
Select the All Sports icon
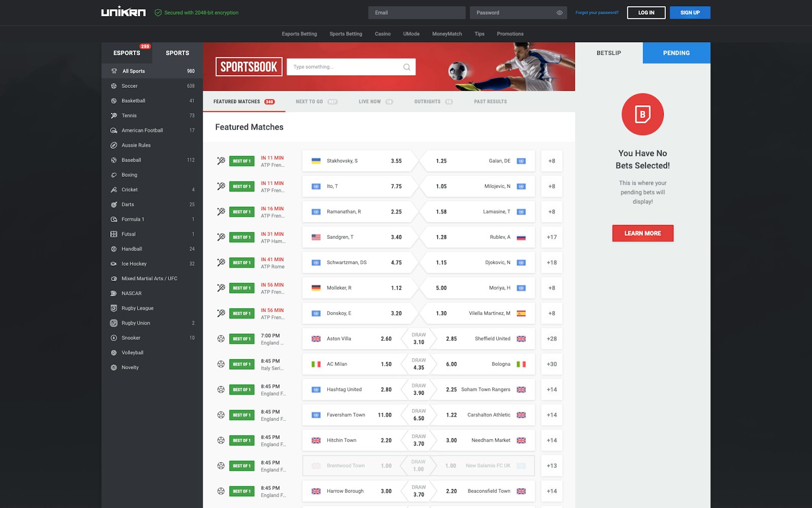(114, 71)
